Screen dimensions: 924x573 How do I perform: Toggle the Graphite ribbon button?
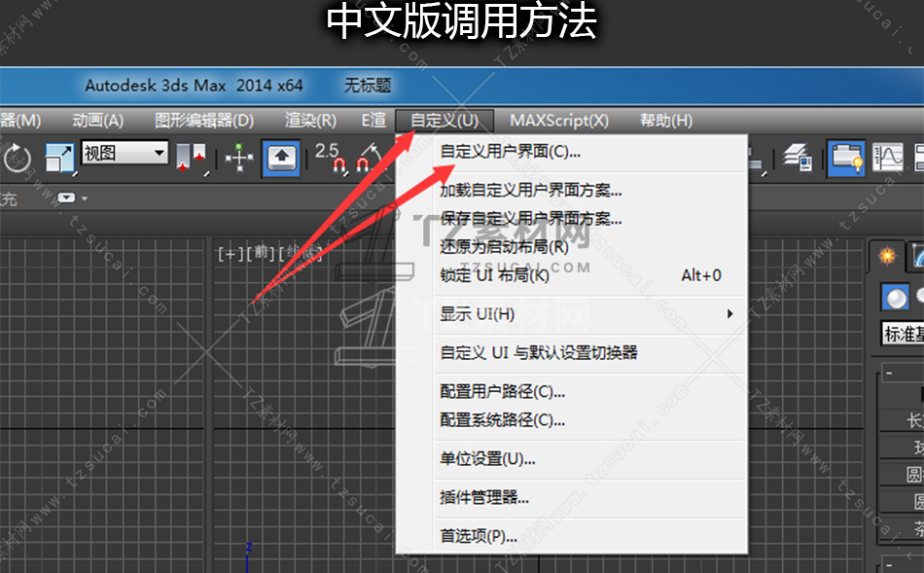pyautogui.click(x=845, y=158)
